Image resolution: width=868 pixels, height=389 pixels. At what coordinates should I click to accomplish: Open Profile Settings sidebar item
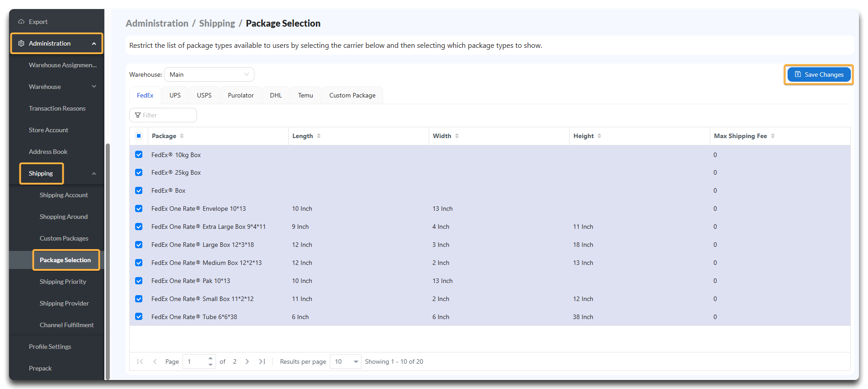click(x=50, y=347)
